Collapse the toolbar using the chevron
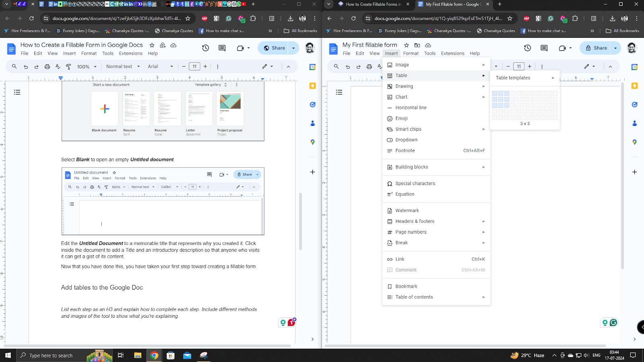Screen dimensions: 644x362 click(x=289, y=66)
